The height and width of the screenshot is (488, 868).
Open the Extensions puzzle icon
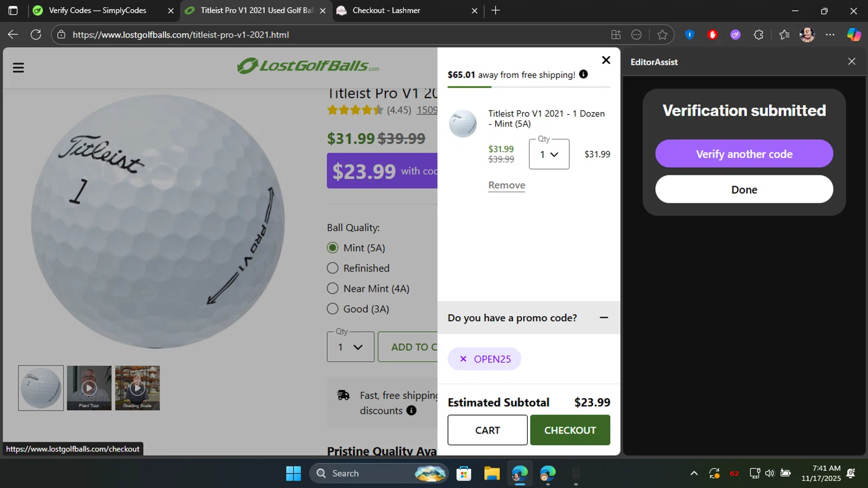[x=759, y=35]
